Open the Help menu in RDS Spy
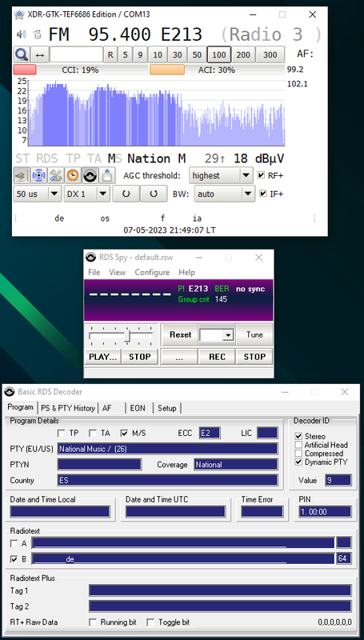 (187, 272)
